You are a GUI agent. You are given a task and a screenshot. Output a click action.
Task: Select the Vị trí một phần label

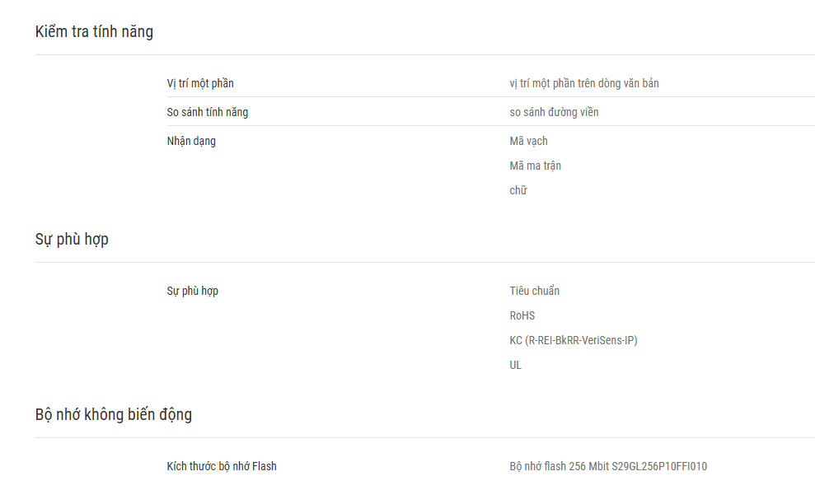[x=200, y=84]
